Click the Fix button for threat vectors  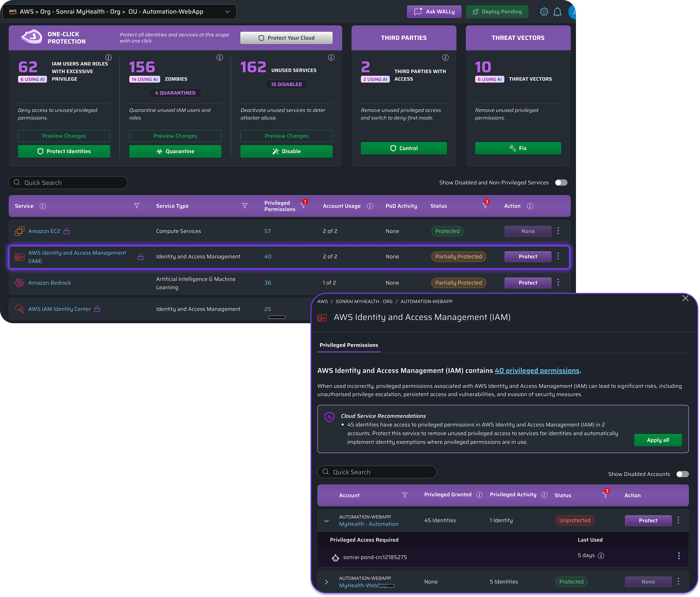coord(518,148)
